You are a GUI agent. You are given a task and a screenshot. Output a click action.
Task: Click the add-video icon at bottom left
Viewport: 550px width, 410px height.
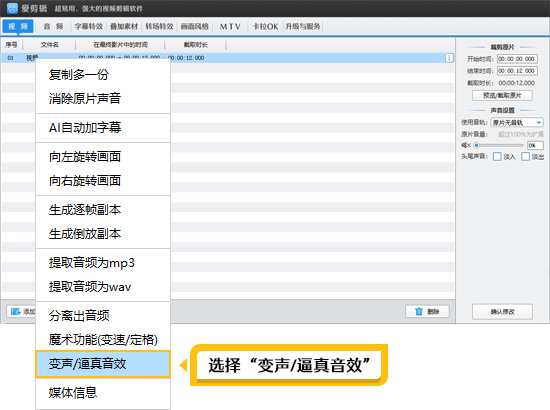click(15, 311)
